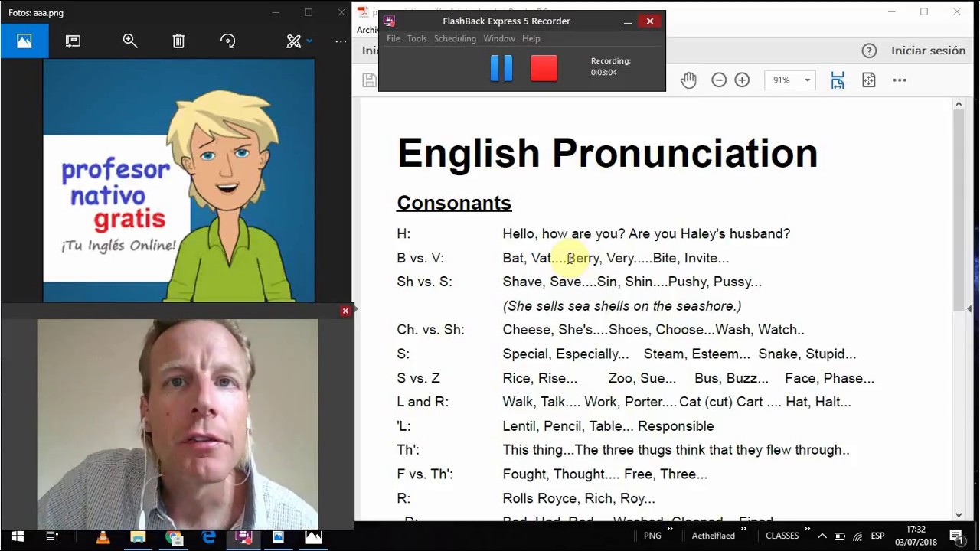Image resolution: width=980 pixels, height=551 pixels.
Task: Open the edit and create tool in Fotos
Action: pyautogui.click(x=293, y=41)
